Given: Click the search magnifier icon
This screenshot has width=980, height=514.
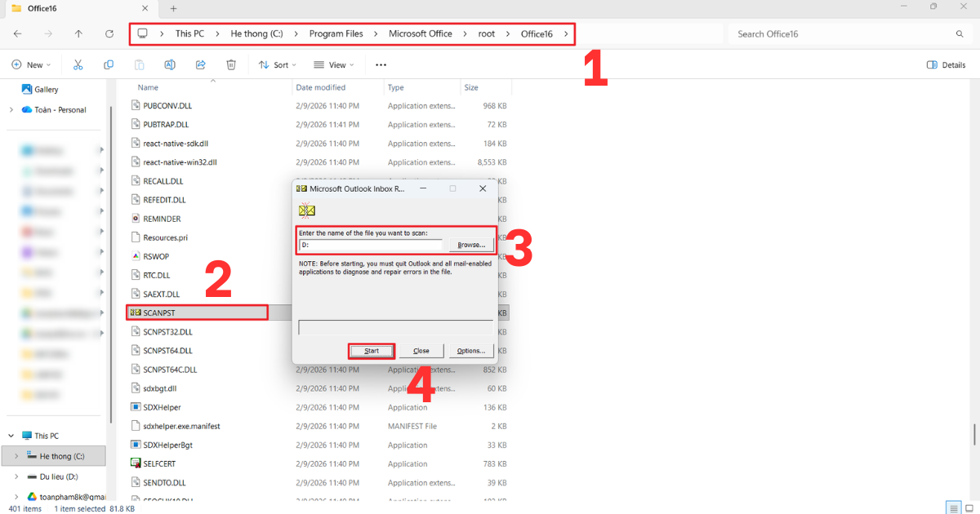Looking at the screenshot, I should [960, 34].
